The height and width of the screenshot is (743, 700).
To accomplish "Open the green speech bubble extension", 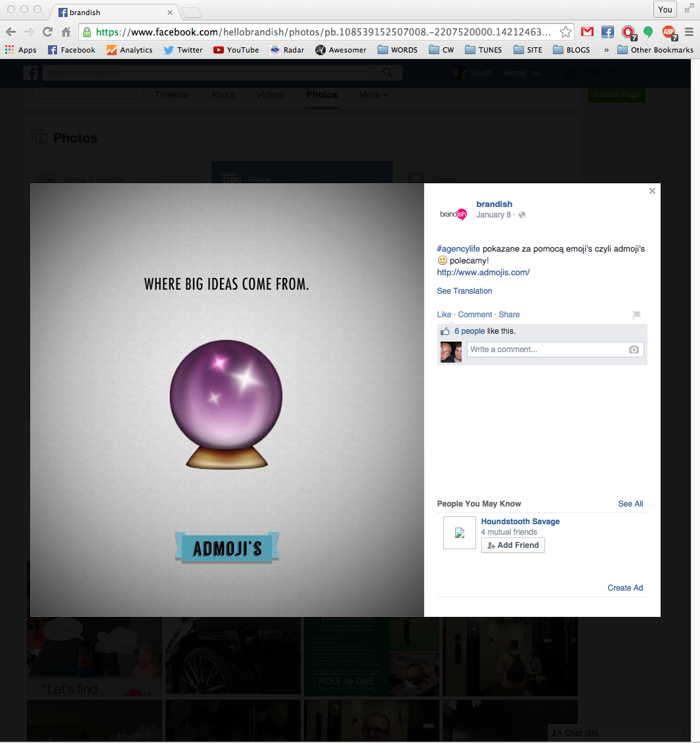I will click(648, 32).
